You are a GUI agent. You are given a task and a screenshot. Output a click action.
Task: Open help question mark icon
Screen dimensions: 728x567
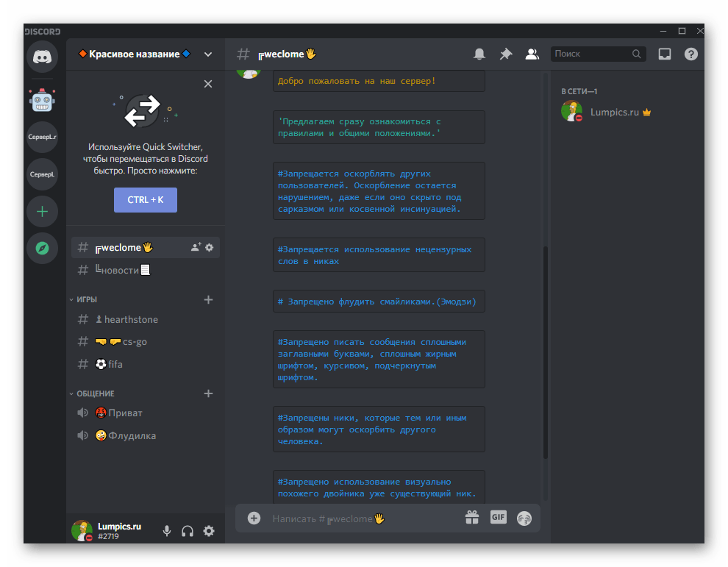[690, 54]
